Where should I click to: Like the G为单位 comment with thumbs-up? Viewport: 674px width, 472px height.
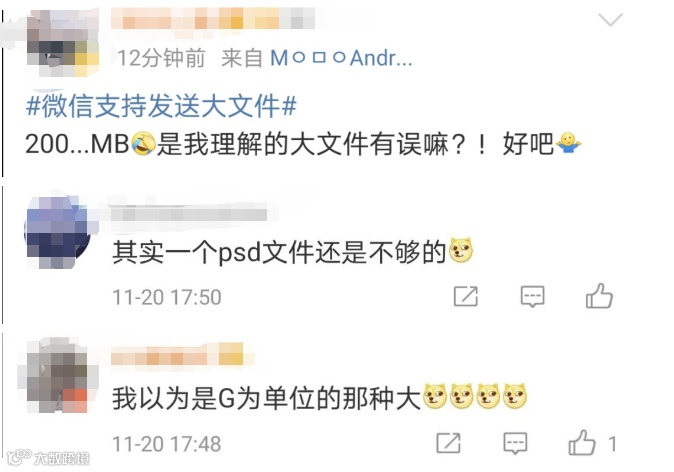(x=582, y=442)
